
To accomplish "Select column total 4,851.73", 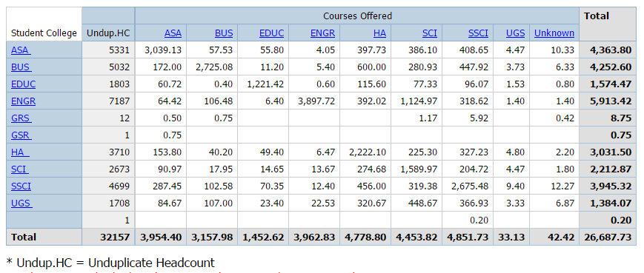I will (468, 237).
